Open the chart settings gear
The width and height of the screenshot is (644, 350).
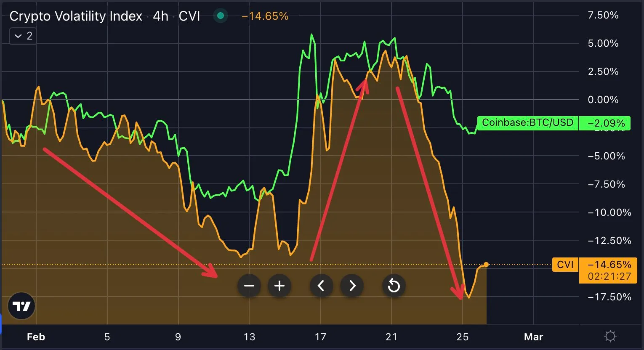coord(610,336)
